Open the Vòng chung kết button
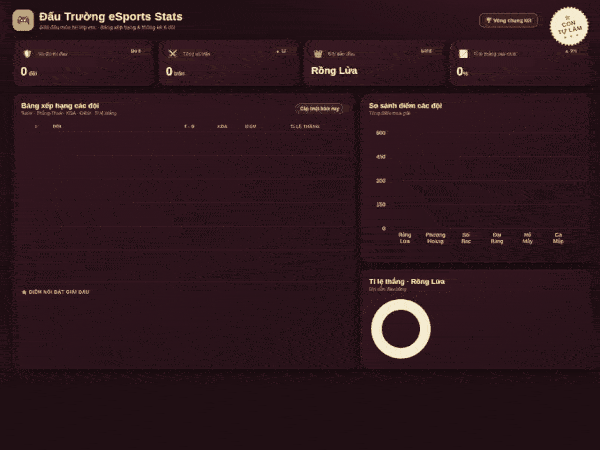This screenshot has height=450, width=600. tap(509, 21)
